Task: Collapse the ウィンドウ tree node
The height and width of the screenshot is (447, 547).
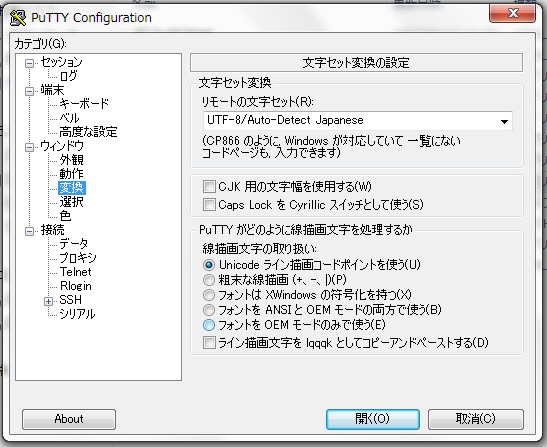Action: coord(29,147)
